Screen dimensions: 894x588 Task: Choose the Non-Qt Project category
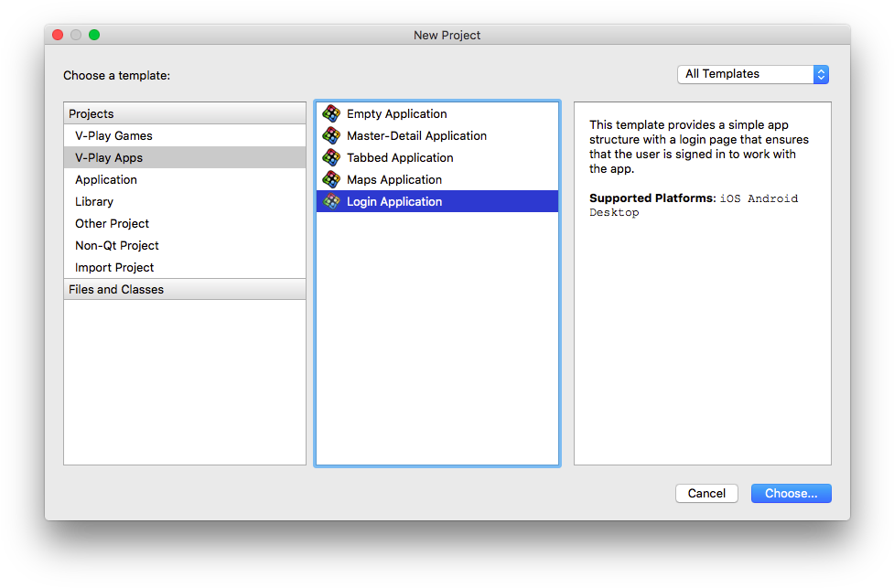[x=117, y=246]
